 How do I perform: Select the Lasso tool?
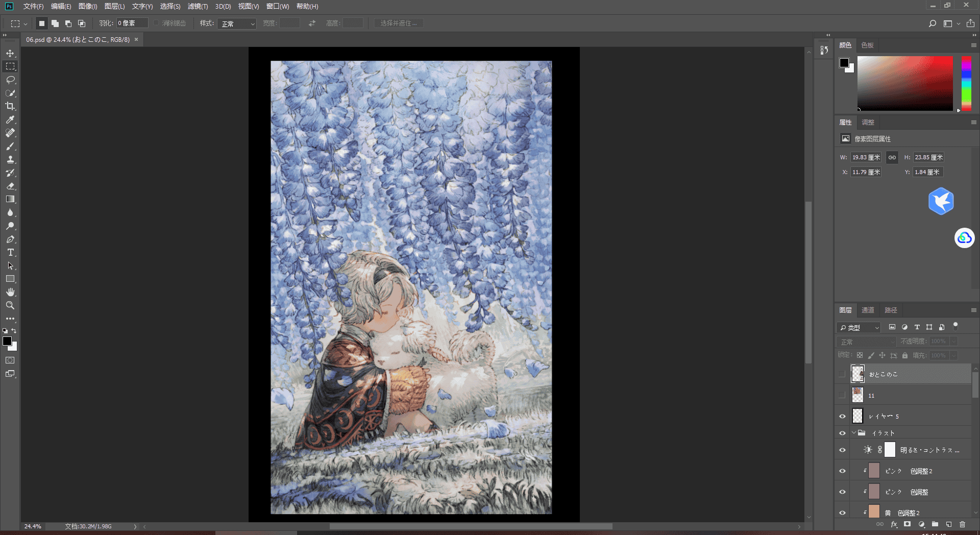(10, 80)
